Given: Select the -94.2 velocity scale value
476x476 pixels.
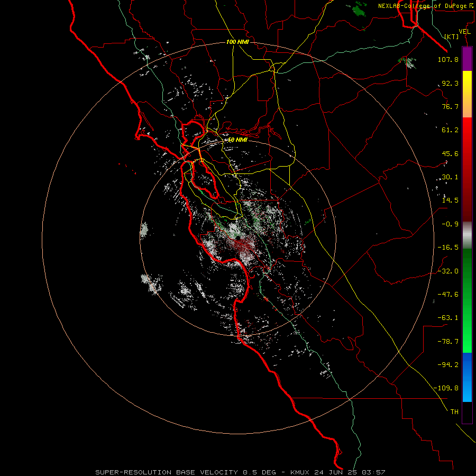Looking at the screenshot, I should click(x=448, y=364).
